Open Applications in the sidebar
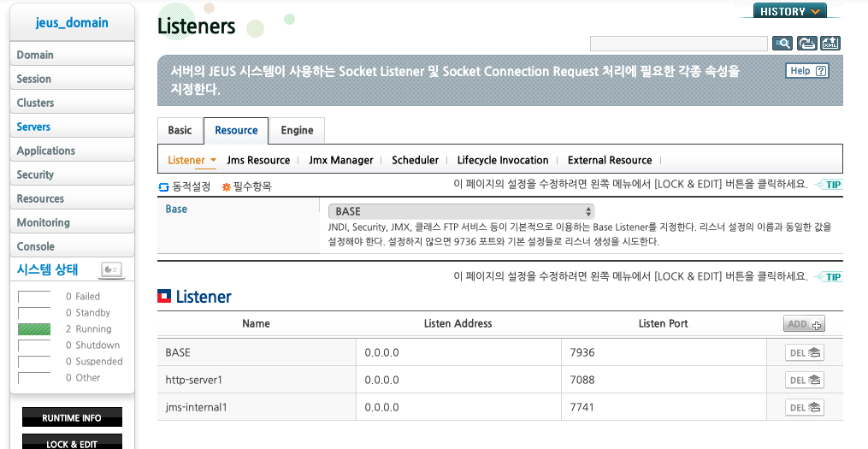868x449 pixels. pyautogui.click(x=72, y=151)
